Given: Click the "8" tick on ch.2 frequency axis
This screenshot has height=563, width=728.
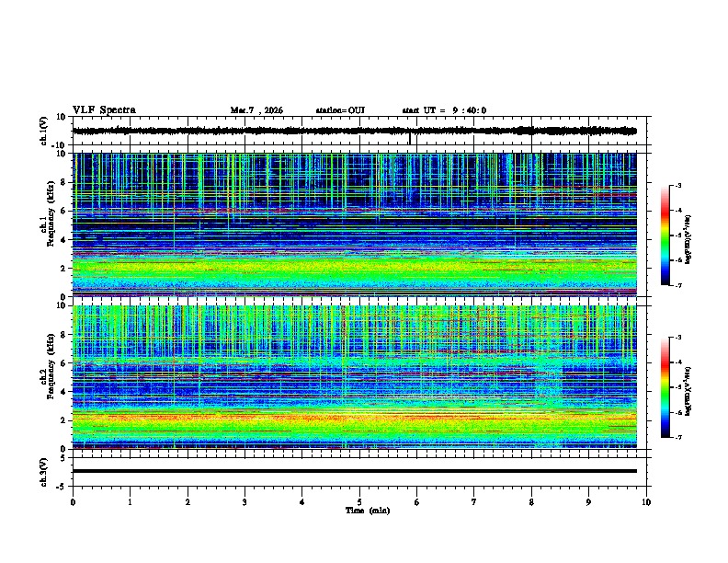Looking at the screenshot, I should (63, 335).
